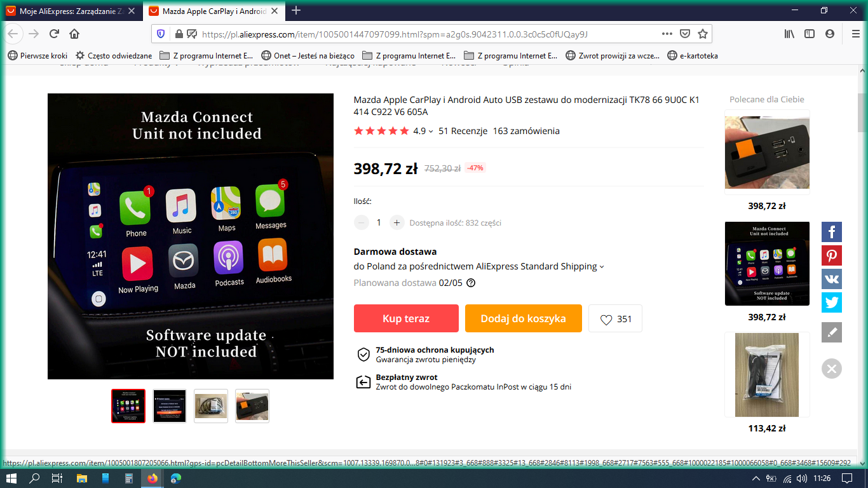Expand AliExpress Standard Shipping options

(x=602, y=267)
